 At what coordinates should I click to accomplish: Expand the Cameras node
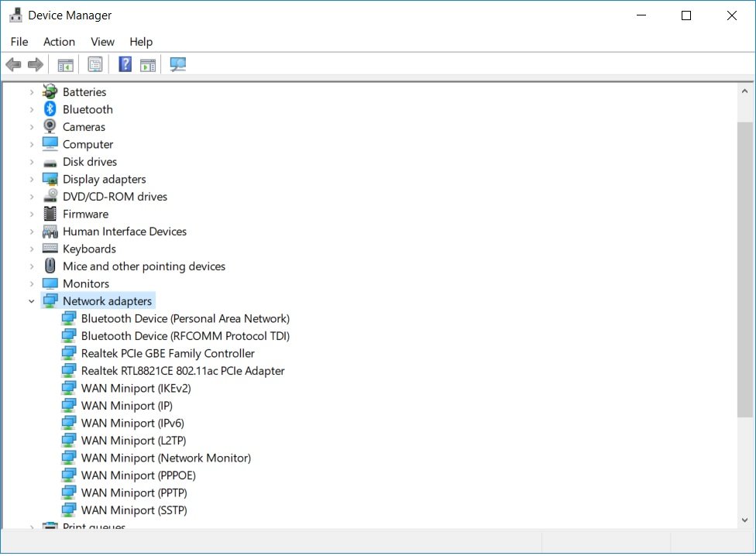click(x=31, y=127)
